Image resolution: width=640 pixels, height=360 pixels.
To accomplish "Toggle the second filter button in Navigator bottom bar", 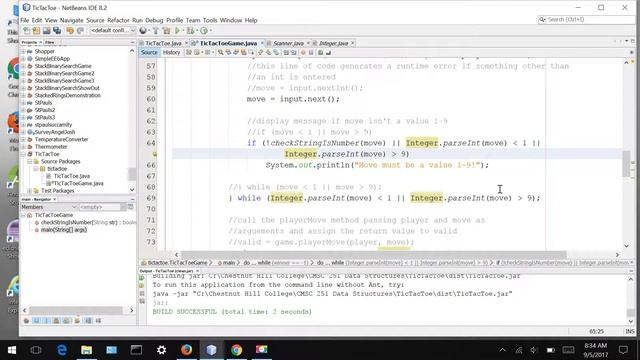I will (x=37, y=321).
